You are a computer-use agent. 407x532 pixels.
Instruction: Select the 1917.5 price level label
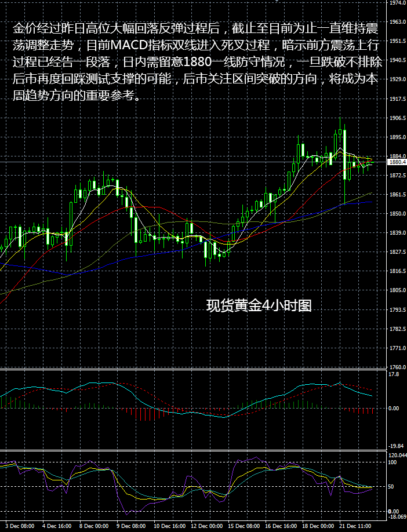click(398, 99)
